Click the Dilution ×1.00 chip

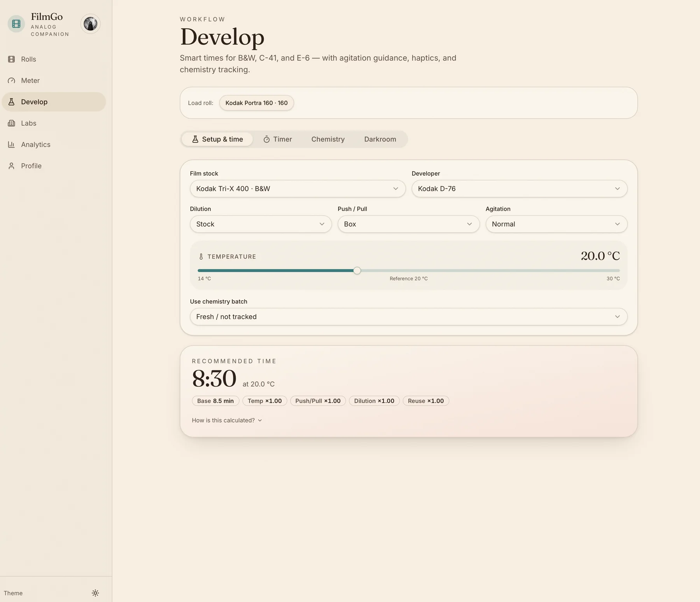pyautogui.click(x=374, y=401)
